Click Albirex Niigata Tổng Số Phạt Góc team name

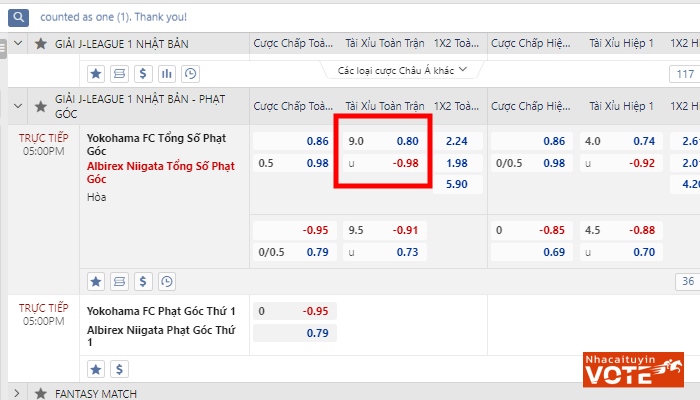(161, 172)
